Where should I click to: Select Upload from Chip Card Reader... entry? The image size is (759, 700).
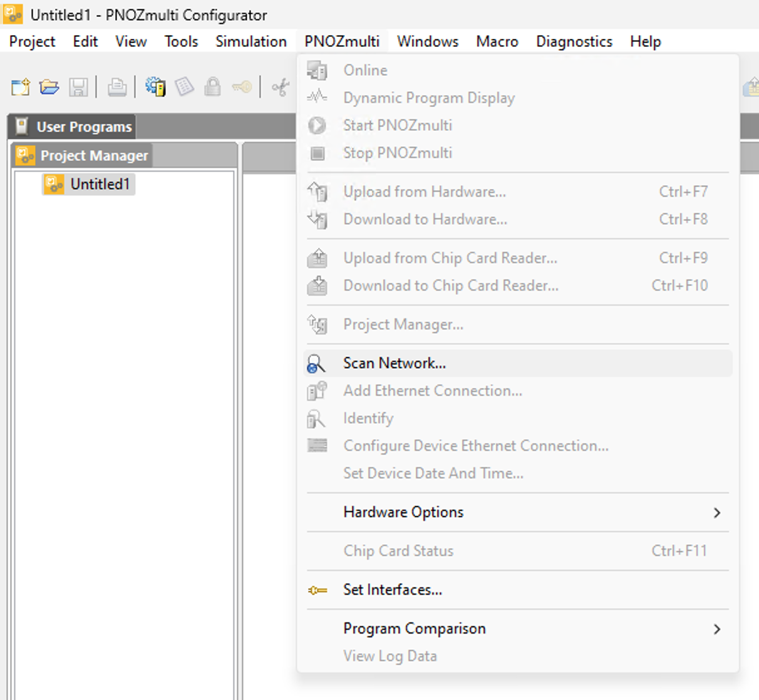tap(518, 258)
